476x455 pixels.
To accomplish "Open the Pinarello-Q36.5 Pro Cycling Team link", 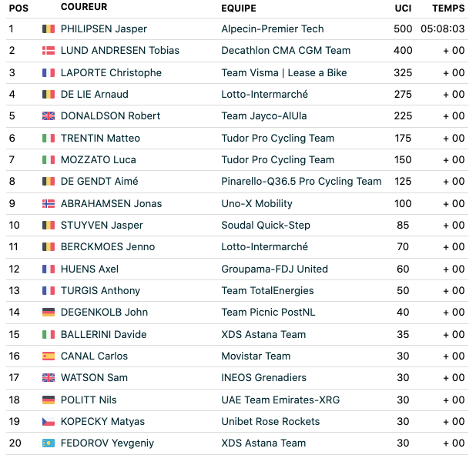I will point(301,182).
